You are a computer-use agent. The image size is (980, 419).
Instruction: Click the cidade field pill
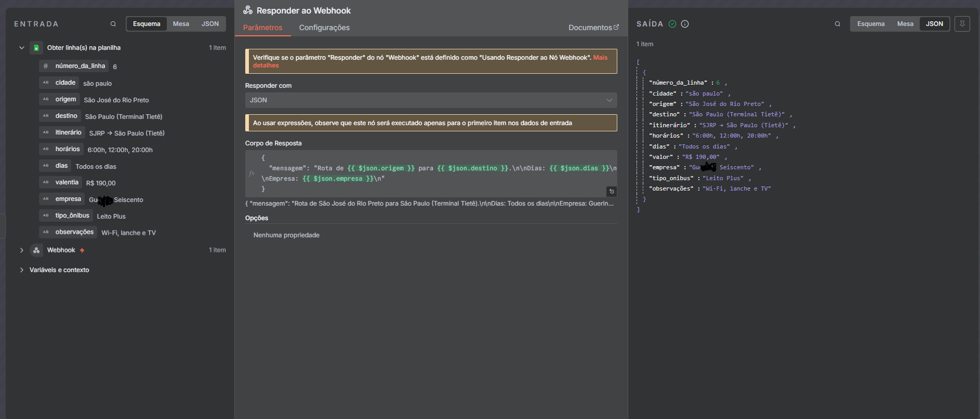click(59, 83)
